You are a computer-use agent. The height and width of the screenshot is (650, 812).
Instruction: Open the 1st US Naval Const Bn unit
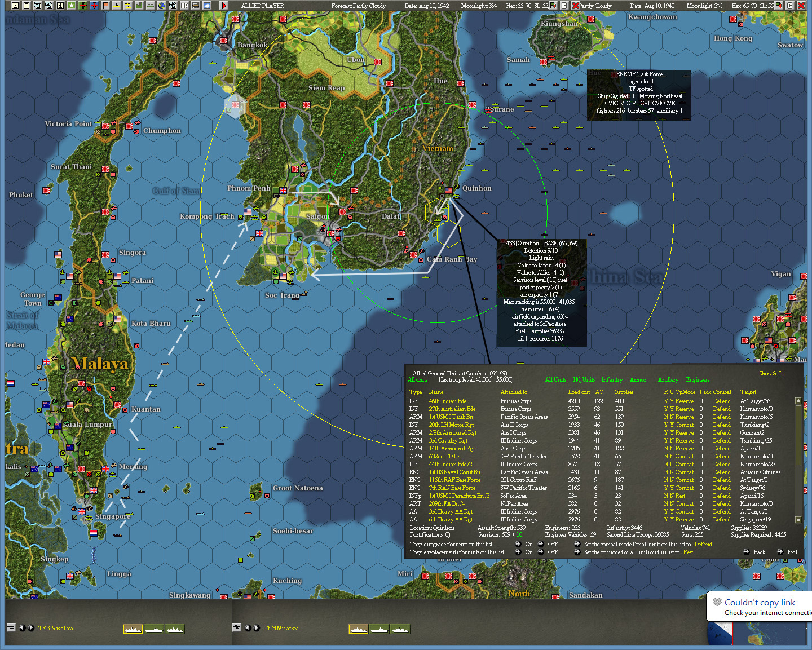tap(454, 472)
